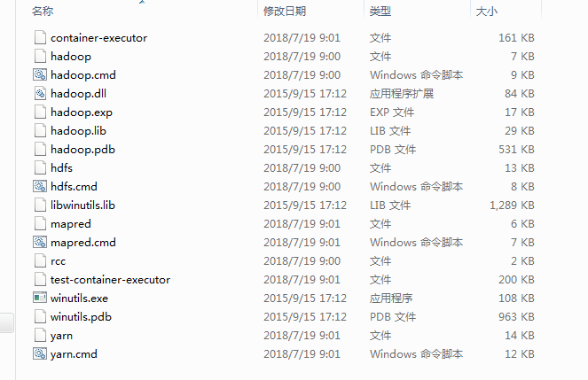Click the container-executor file icon

click(39, 38)
